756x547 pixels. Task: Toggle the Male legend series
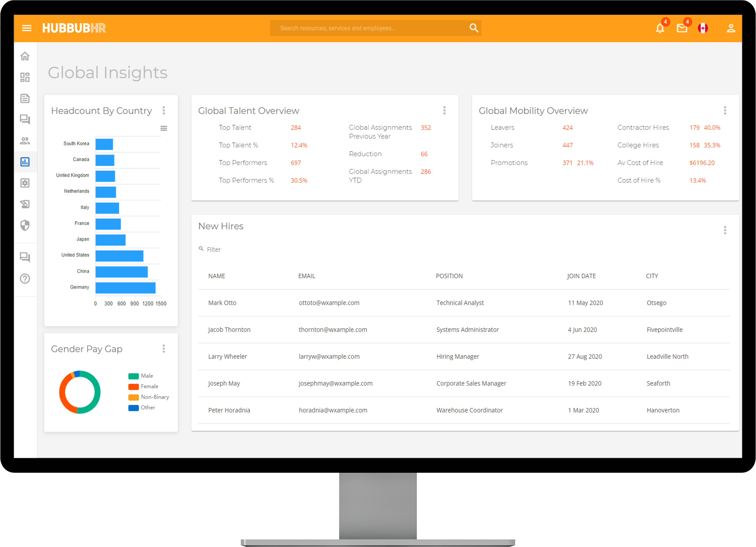pos(147,376)
